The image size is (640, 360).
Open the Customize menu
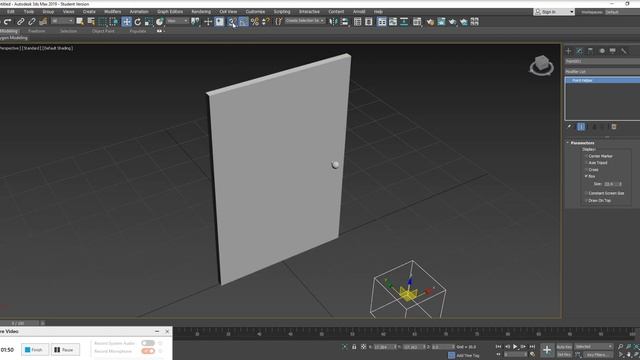point(255,11)
